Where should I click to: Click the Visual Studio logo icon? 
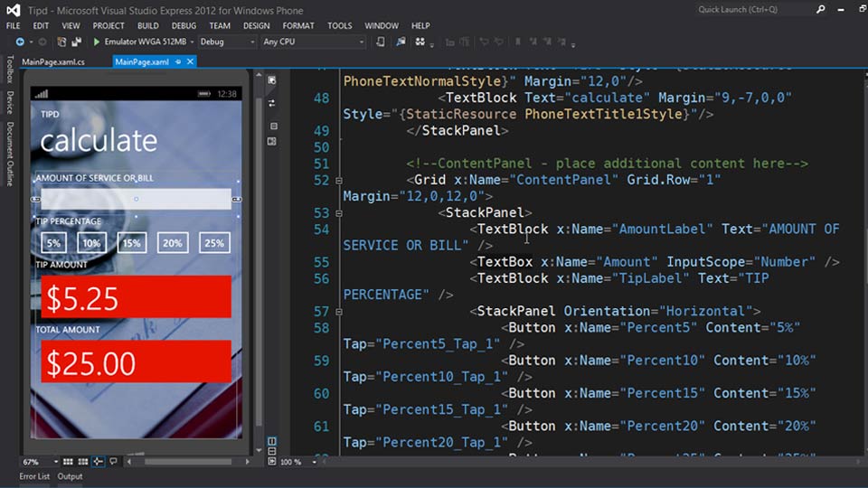(13, 10)
